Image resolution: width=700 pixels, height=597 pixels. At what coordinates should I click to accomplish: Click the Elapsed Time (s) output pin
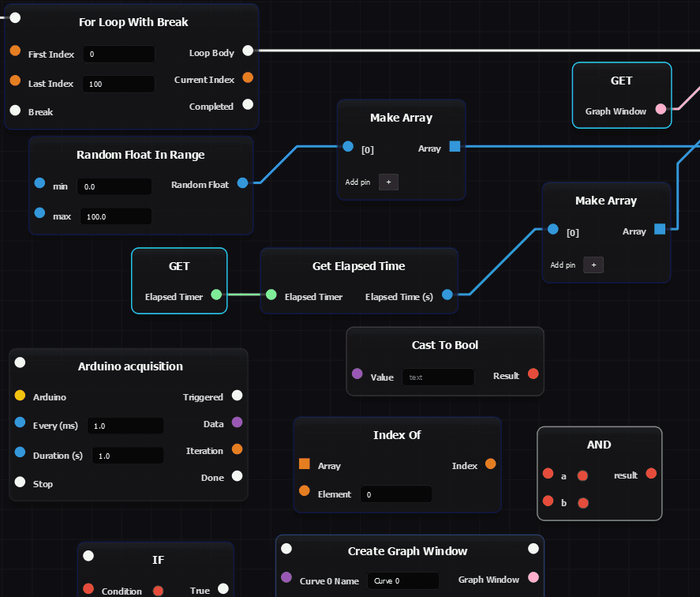(447, 295)
